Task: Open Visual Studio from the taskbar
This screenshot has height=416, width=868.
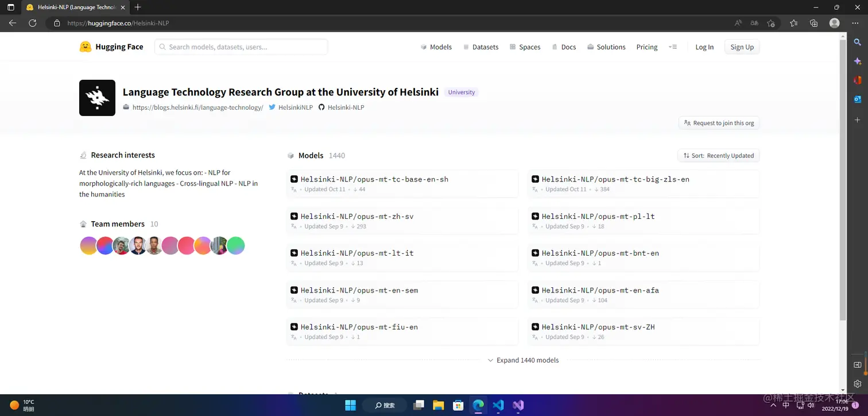Action: coord(518,405)
